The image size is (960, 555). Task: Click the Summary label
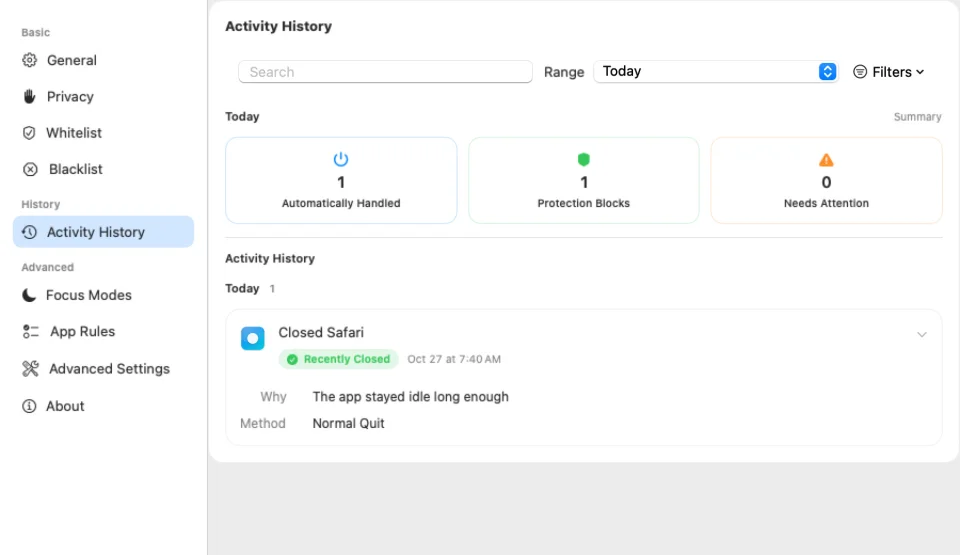tap(917, 117)
